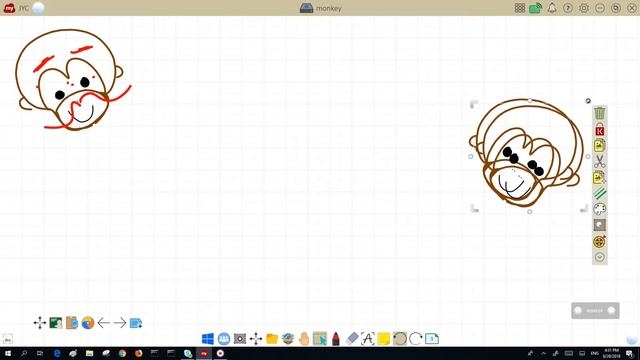Select the hand pan tool
640x360 pixels.
pos(304,339)
